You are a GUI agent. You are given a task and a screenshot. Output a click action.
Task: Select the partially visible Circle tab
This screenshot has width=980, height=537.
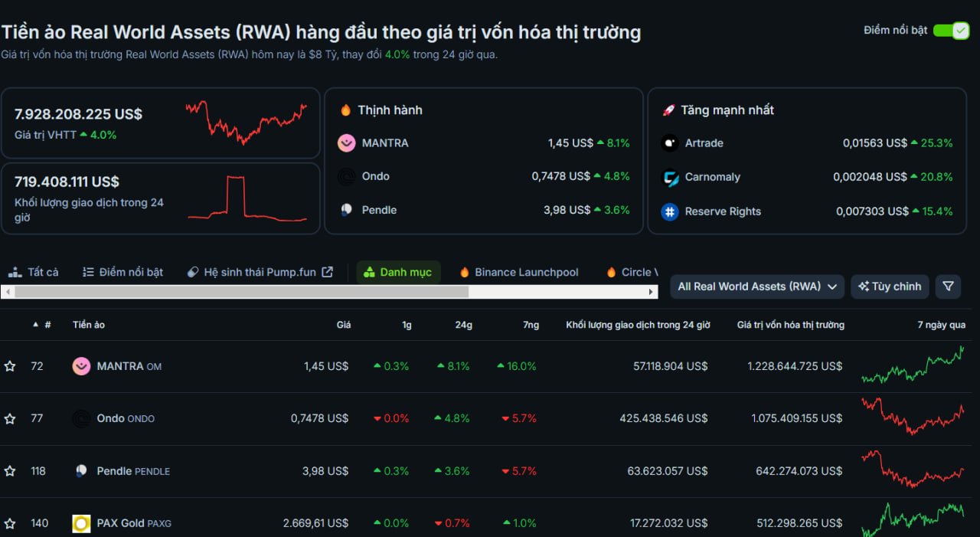(632, 272)
